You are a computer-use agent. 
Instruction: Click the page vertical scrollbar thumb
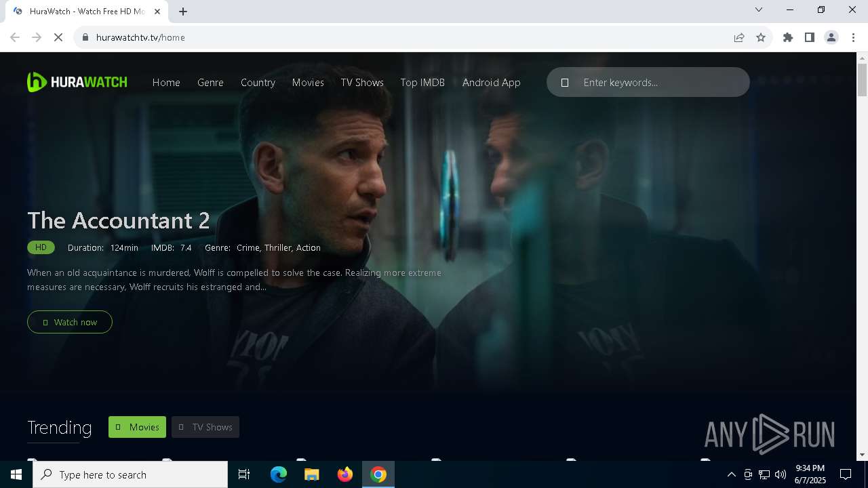863,80
